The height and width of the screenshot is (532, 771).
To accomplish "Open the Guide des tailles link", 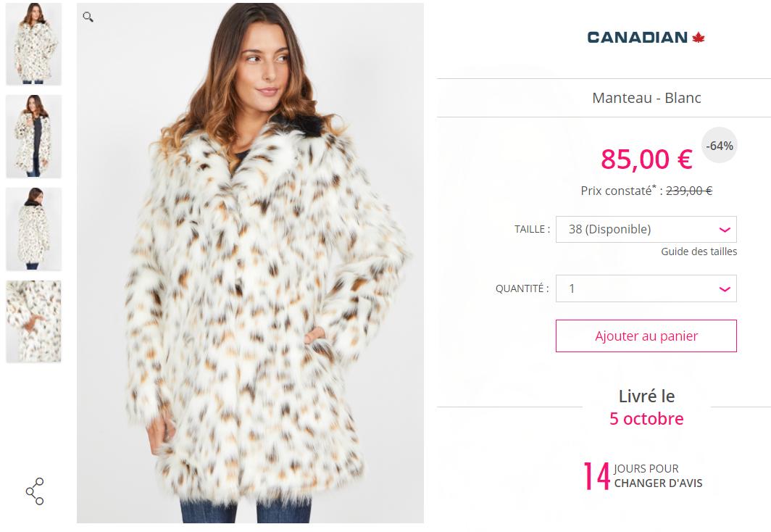I will 699,252.
